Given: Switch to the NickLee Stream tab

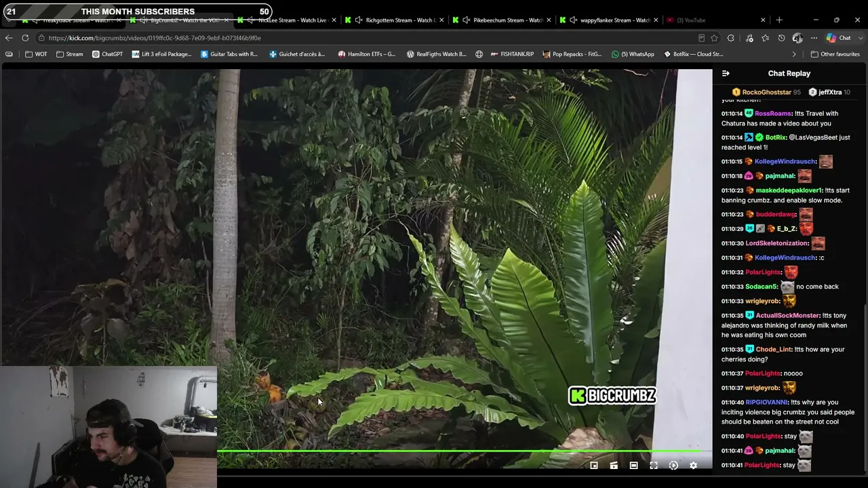Looking at the screenshot, I should [x=285, y=20].
